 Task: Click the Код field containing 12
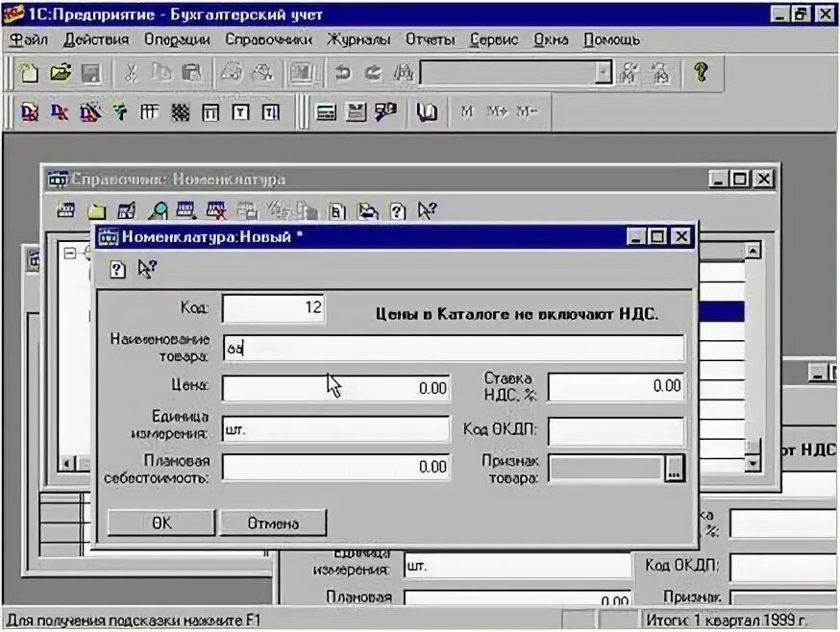point(273,308)
